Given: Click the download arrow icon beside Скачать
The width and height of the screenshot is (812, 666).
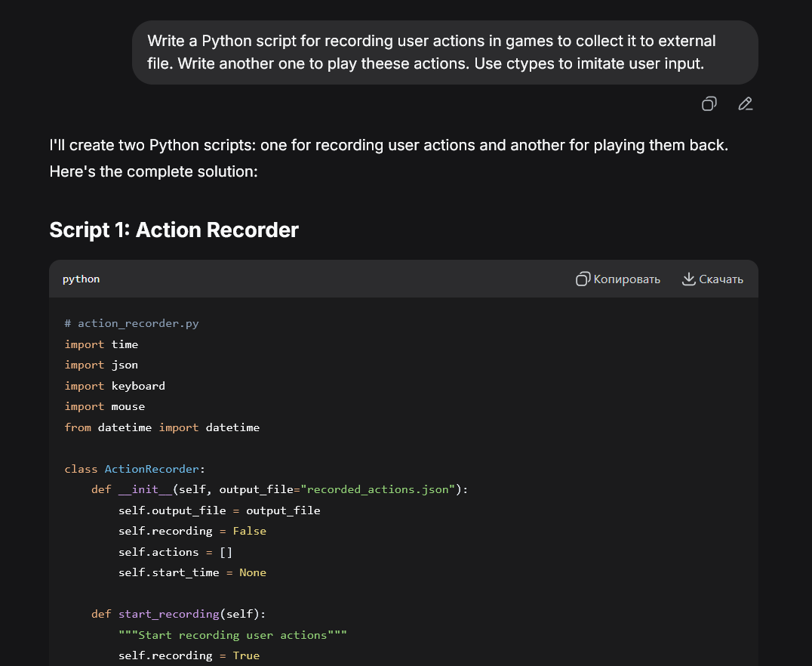Looking at the screenshot, I should point(688,279).
